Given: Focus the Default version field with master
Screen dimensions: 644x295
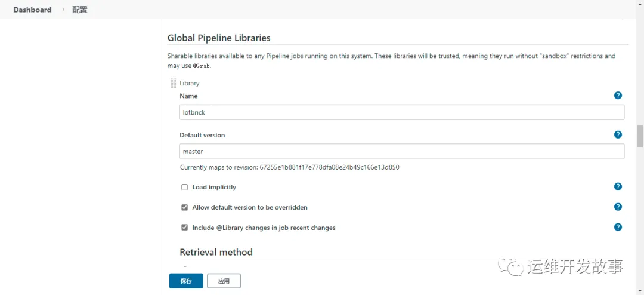Looking at the screenshot, I should 401,152.
